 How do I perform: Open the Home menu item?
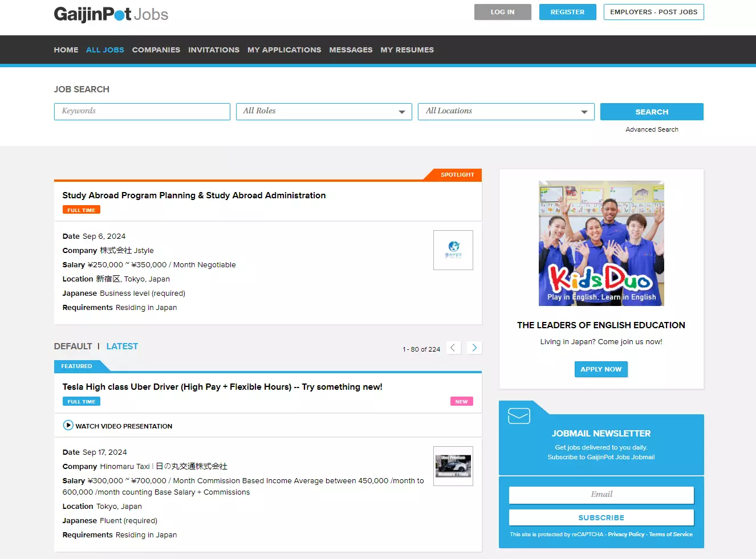[66, 50]
